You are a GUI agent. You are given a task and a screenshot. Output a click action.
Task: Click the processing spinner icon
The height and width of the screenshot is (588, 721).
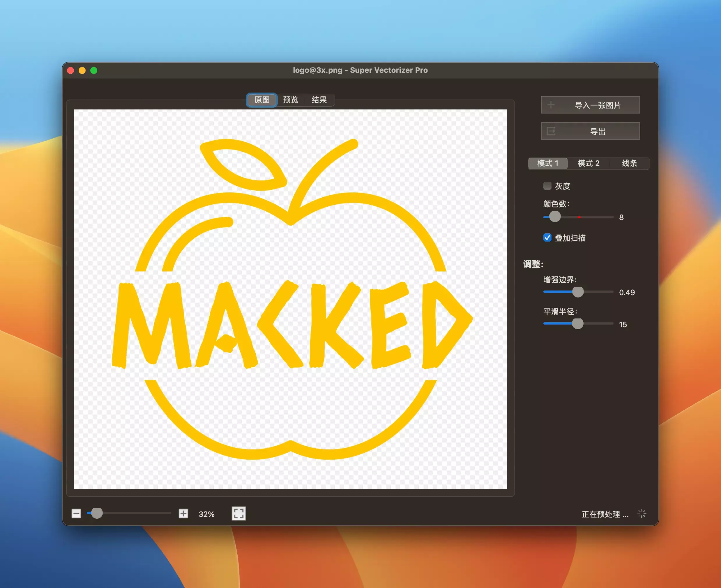642,513
